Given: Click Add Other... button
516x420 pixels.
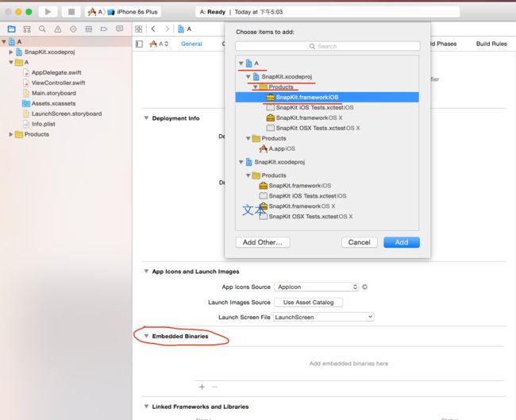Looking at the screenshot, I should (x=263, y=242).
